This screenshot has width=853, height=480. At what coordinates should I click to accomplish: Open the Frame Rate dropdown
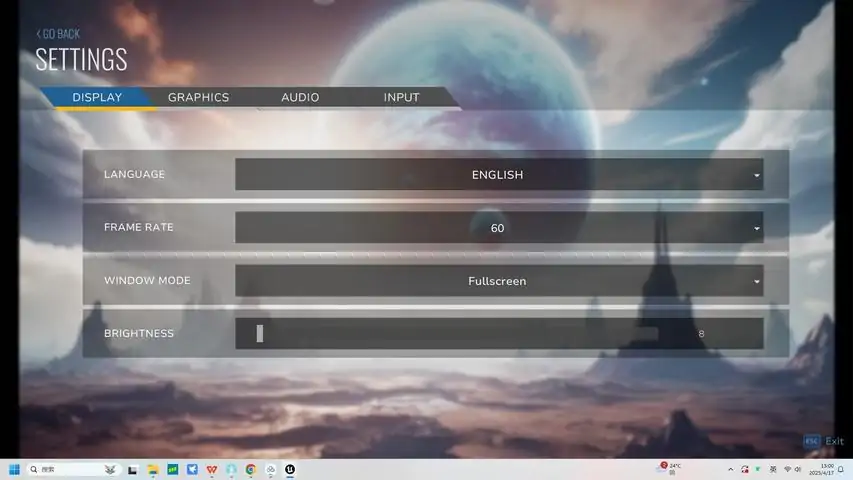(x=498, y=228)
